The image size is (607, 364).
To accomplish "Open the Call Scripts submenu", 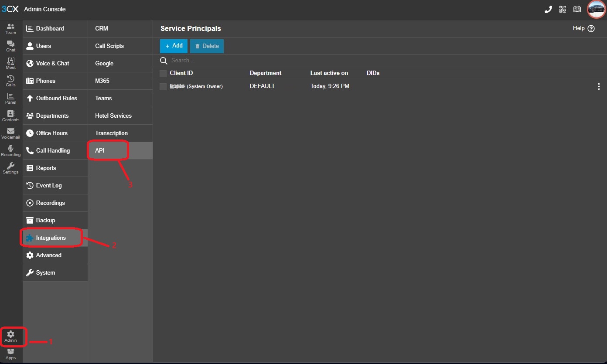I will point(120,46).
